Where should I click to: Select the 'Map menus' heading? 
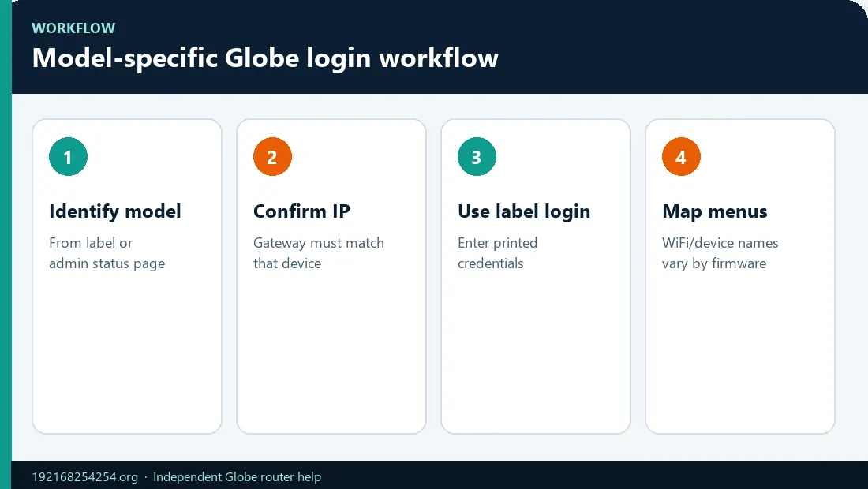(x=715, y=211)
